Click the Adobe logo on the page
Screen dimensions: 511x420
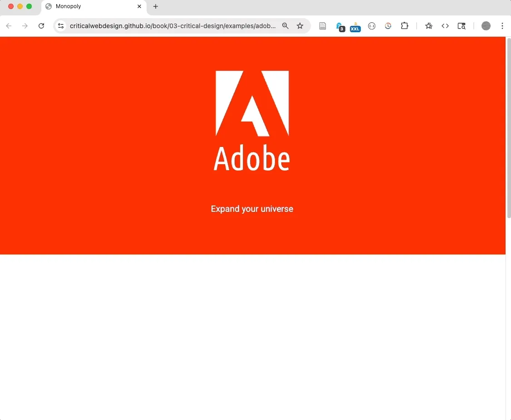click(252, 103)
